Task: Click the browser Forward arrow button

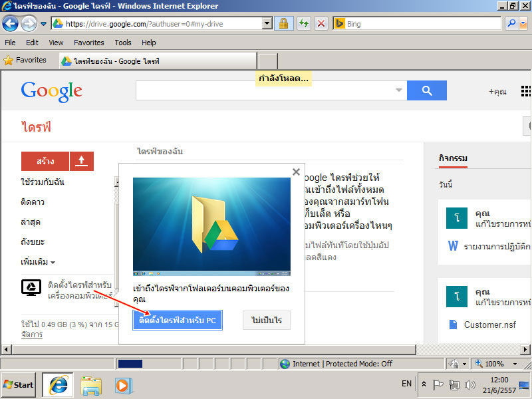Action: 29,24
